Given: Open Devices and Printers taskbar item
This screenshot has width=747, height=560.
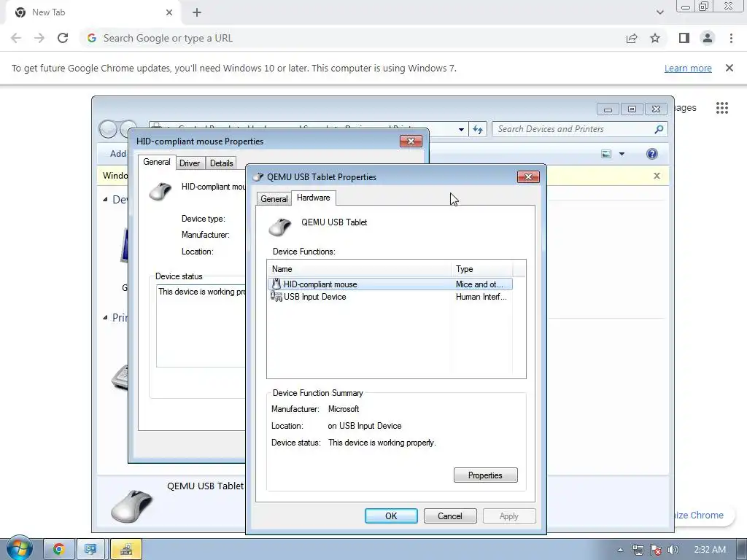Looking at the screenshot, I should coord(126,550).
